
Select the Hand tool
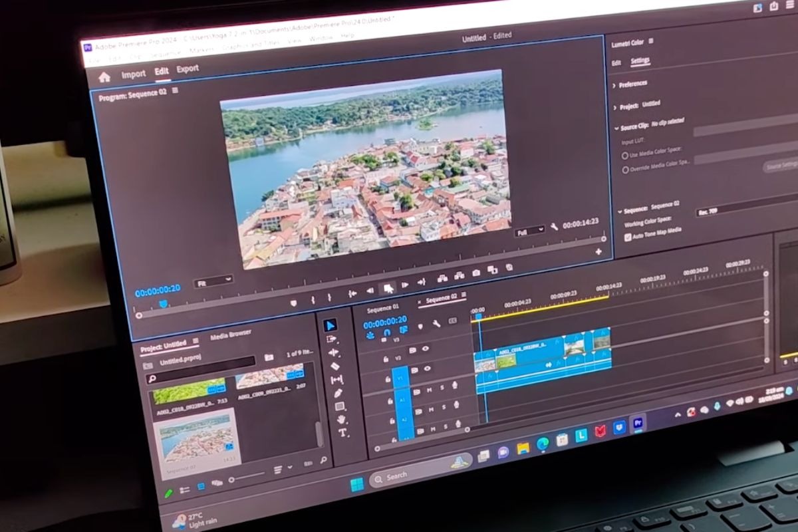[341, 420]
